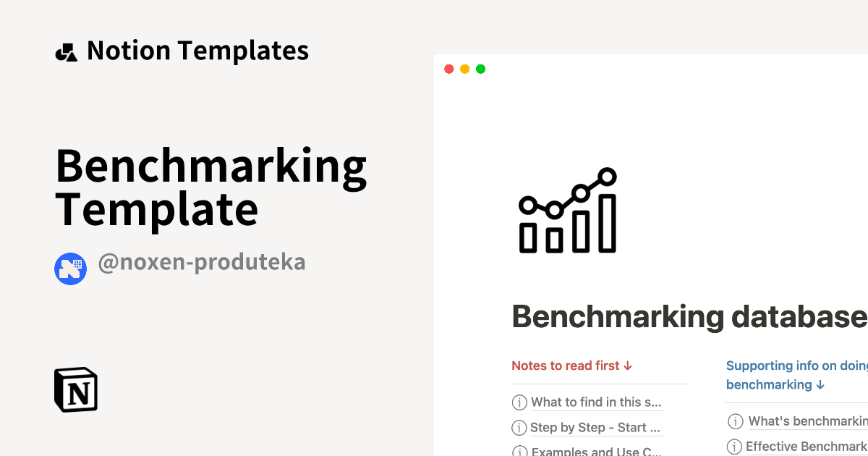The height and width of the screenshot is (456, 868).
Task: Follow the "@noxen-produteka" author link
Action: tap(202, 262)
